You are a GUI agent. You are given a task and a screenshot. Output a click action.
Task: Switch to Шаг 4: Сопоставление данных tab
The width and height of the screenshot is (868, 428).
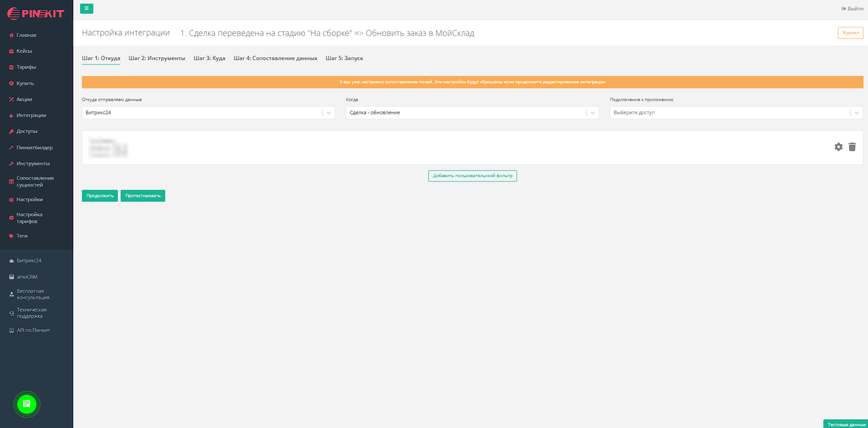[x=275, y=58]
